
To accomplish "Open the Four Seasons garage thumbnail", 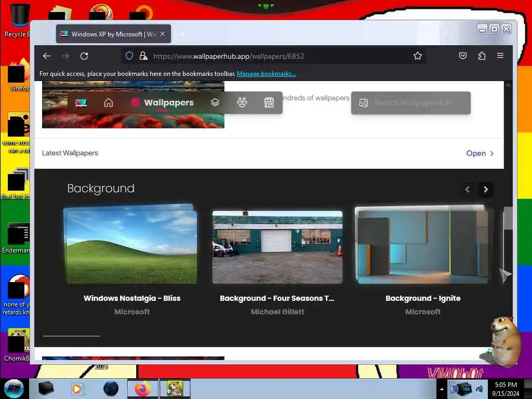I will [277, 247].
